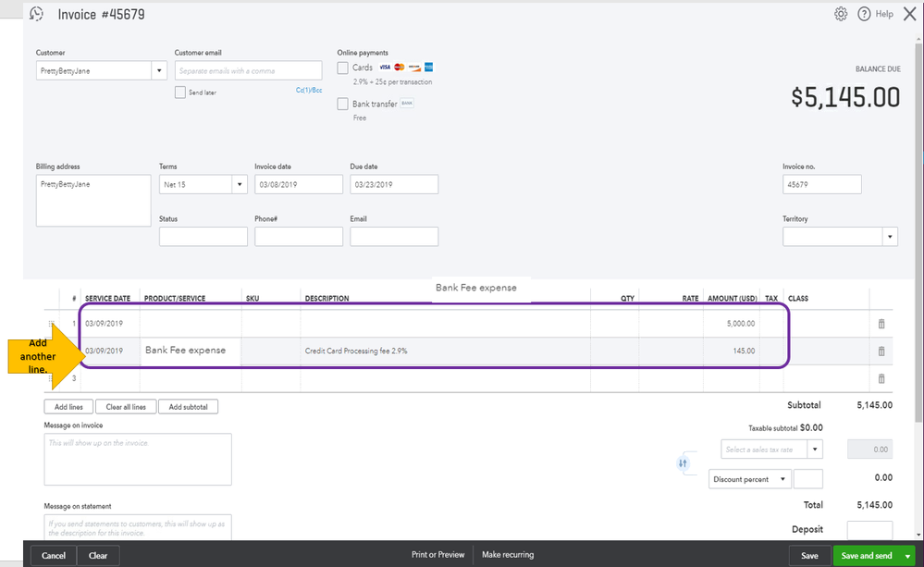924x567 pixels.
Task: Open the settings gear icon
Action: pos(841,14)
